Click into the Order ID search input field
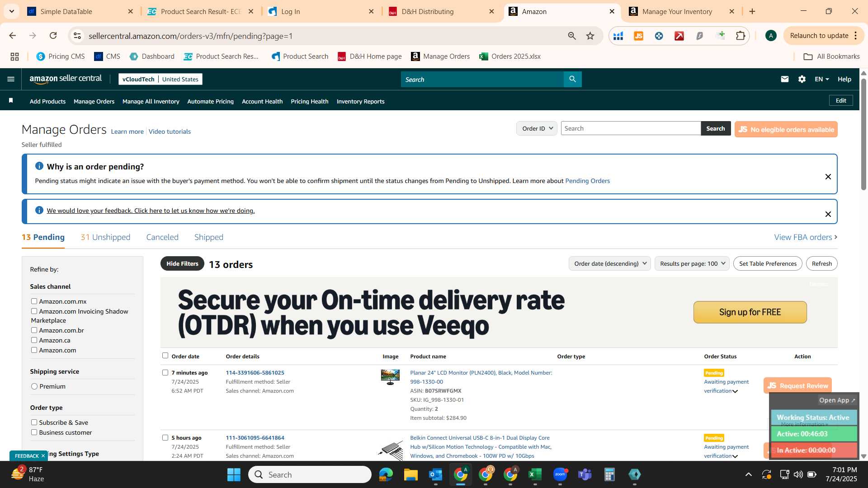 [631, 128]
